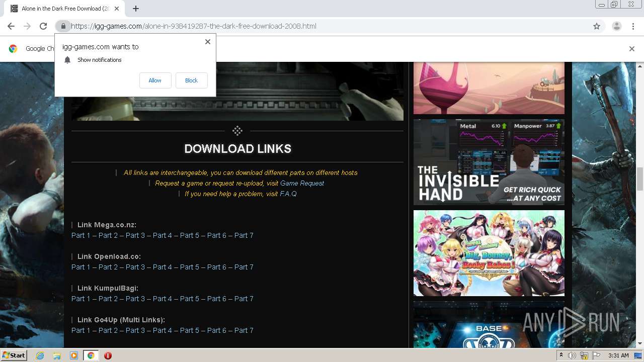Open the red Opera-style taskbar icon
Image resolution: width=644 pixels, height=362 pixels.
pyautogui.click(x=108, y=355)
